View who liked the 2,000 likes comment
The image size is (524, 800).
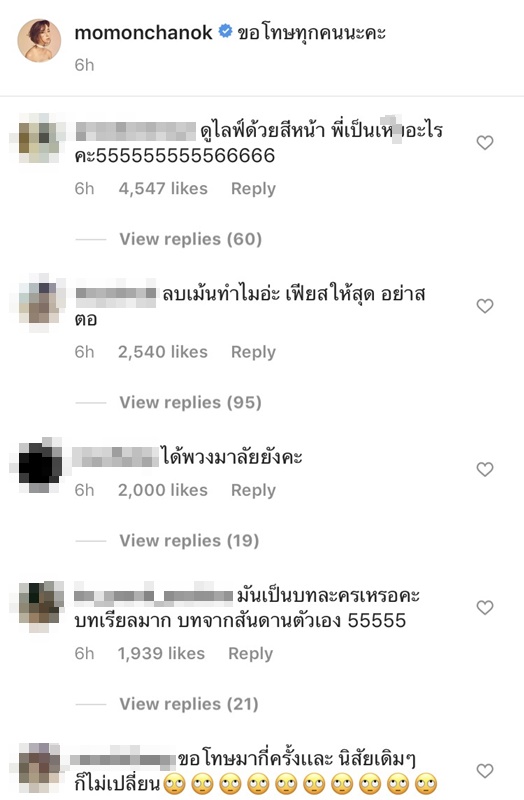click(x=163, y=490)
